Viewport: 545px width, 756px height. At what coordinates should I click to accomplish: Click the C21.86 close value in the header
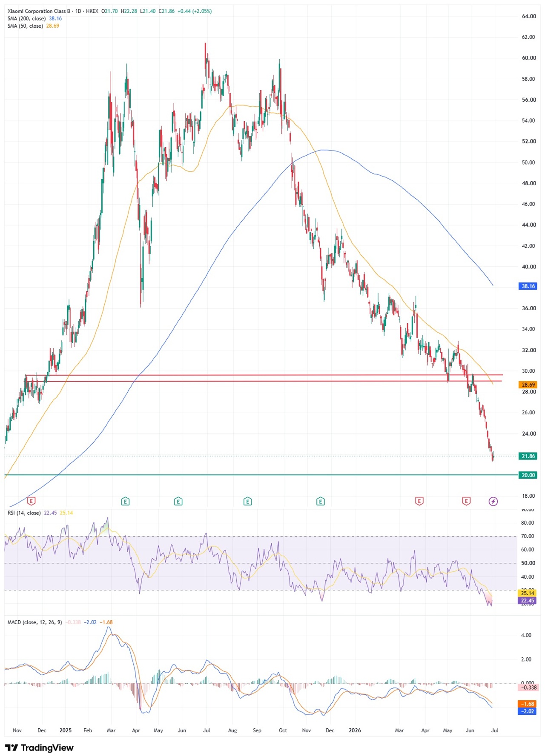pyautogui.click(x=166, y=11)
